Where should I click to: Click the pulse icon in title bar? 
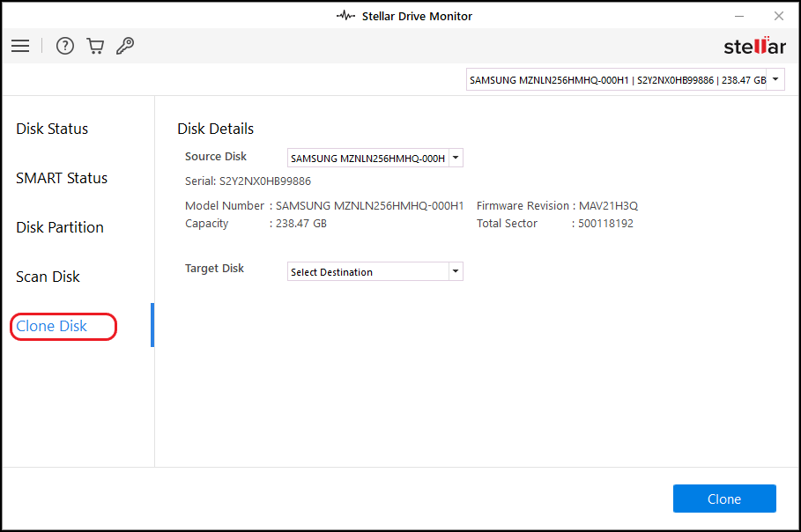tap(345, 16)
